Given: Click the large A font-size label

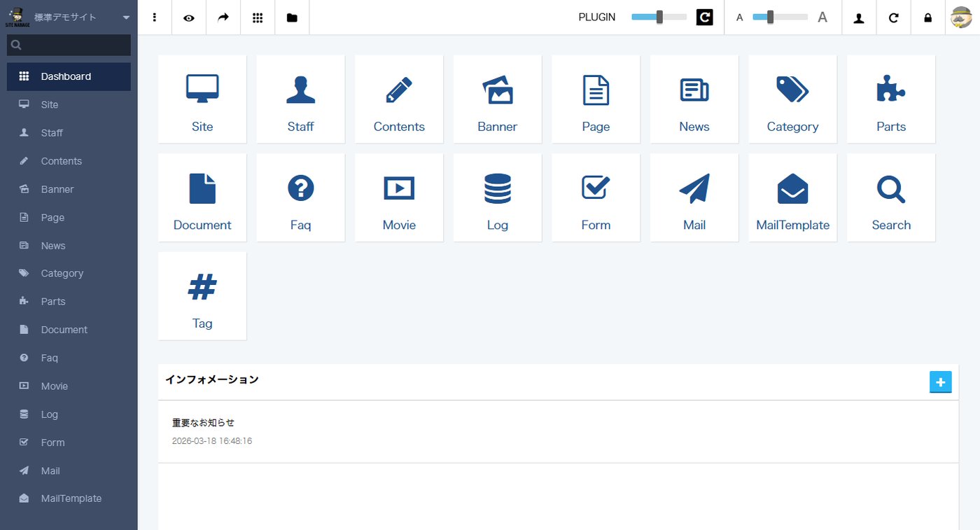Looking at the screenshot, I should pos(822,18).
